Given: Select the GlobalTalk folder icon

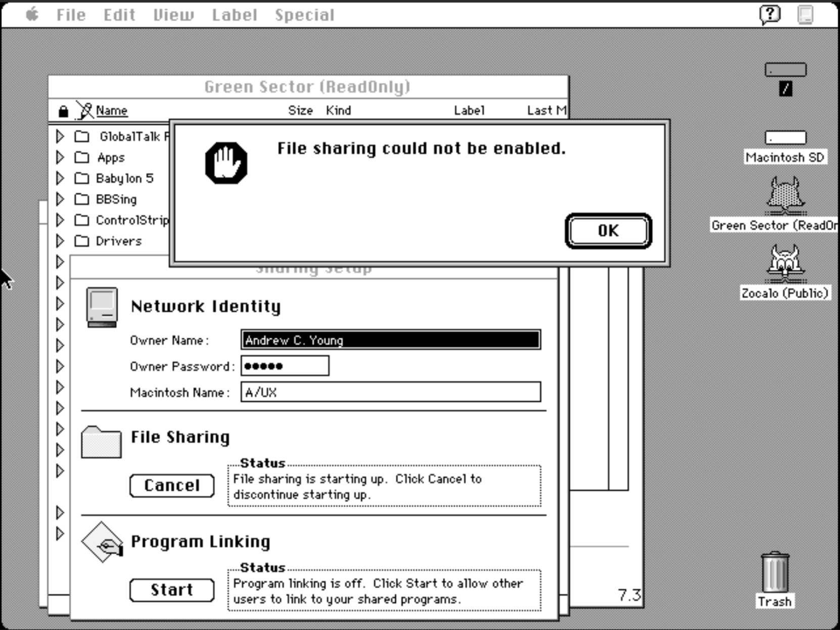Looking at the screenshot, I should (82, 136).
